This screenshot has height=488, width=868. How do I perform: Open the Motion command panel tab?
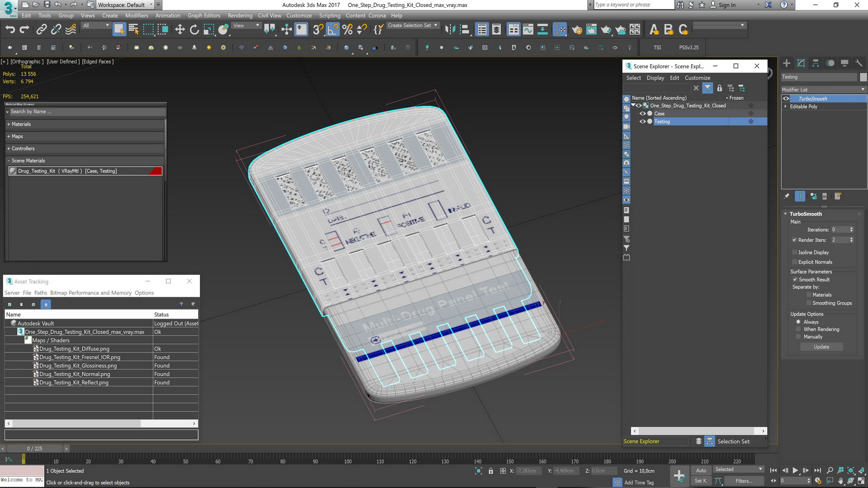[830, 63]
